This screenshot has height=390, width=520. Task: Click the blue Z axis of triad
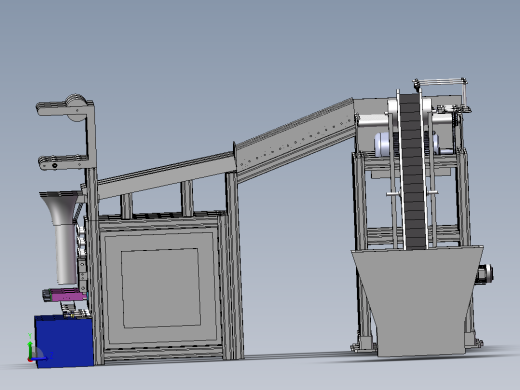(40, 359)
